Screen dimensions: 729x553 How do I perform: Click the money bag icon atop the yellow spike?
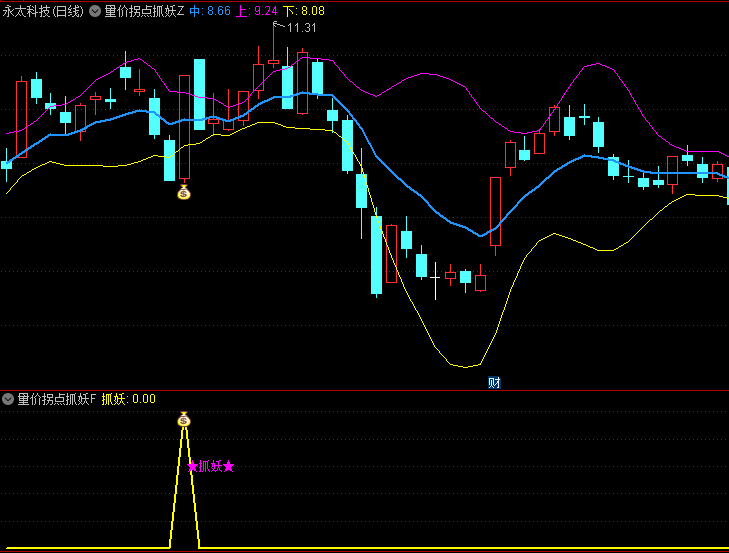pos(184,419)
